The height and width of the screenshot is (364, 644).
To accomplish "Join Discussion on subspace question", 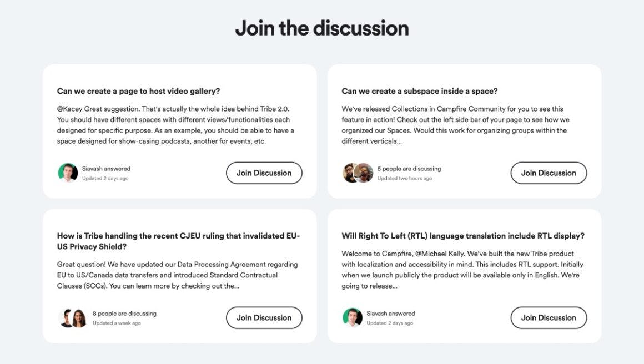I will pos(549,173).
